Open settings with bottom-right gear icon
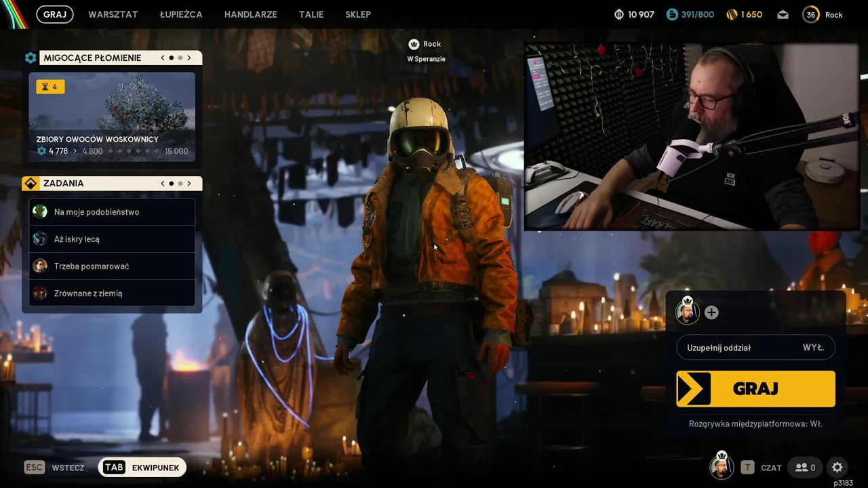Viewport: 868px width, 488px height. [x=837, y=467]
